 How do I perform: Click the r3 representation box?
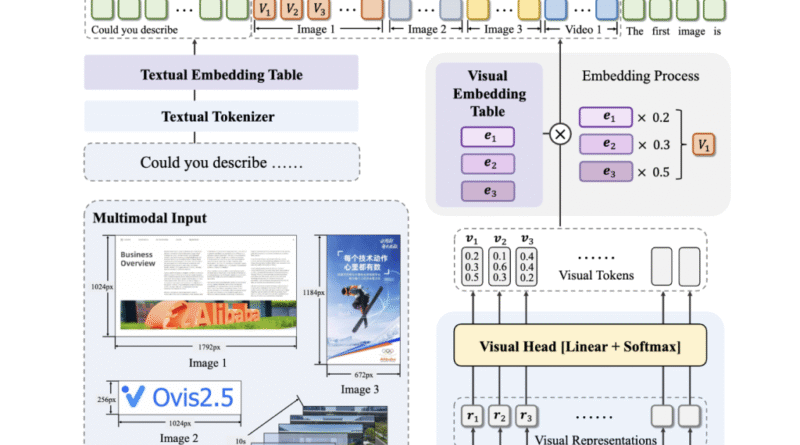(x=527, y=416)
